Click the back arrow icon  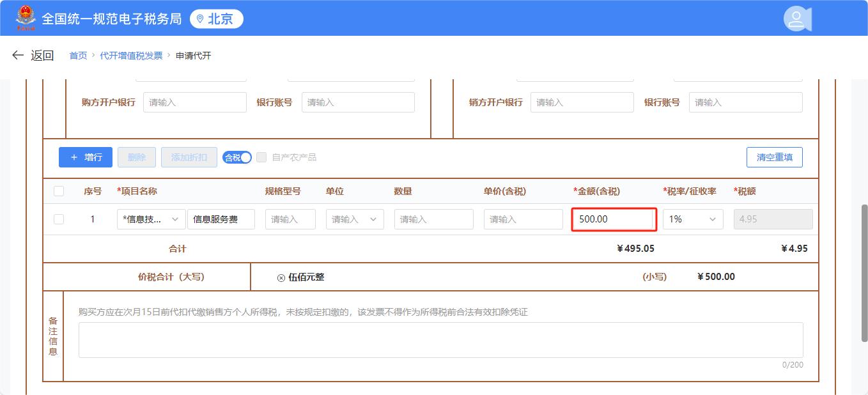[18, 56]
